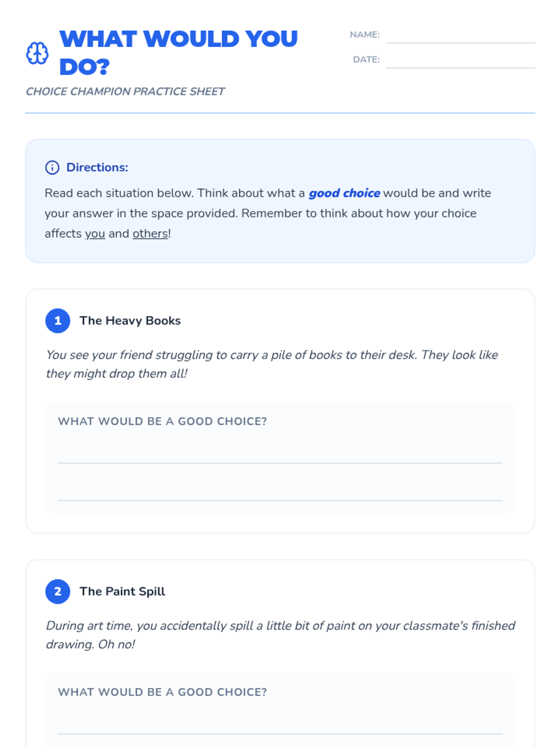
Task: Click 'Choice Champion Practice Sheet' subtitle
Action: (125, 92)
